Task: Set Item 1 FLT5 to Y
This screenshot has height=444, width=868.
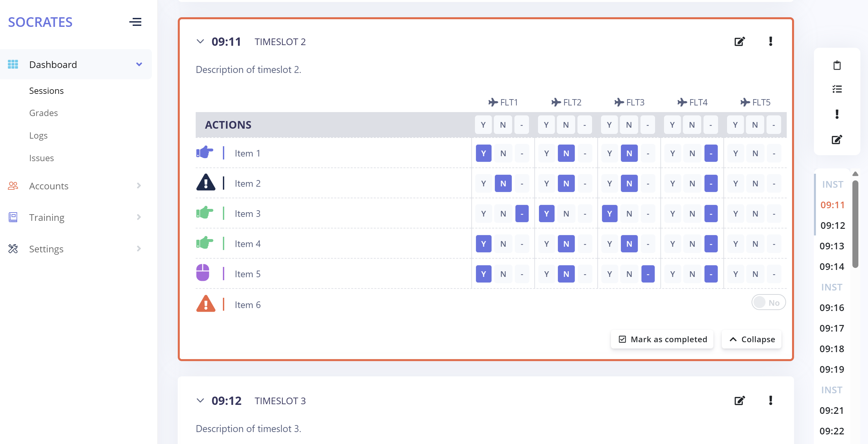Action: (x=736, y=154)
